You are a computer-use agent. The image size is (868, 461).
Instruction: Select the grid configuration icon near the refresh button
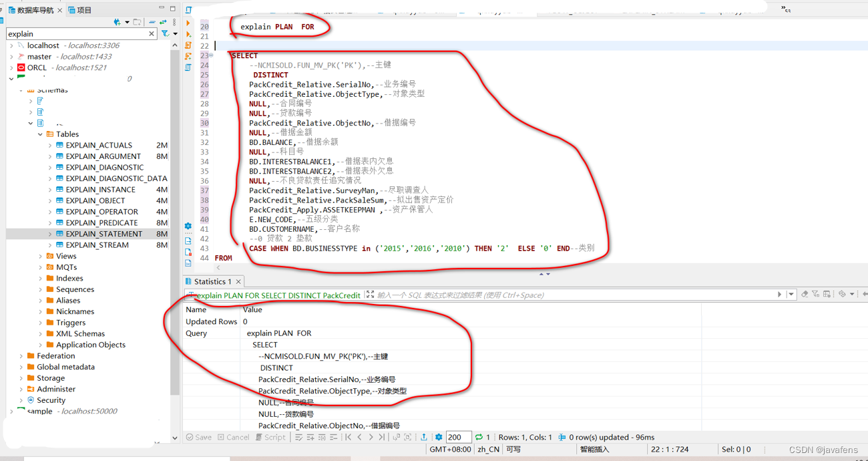pyautogui.click(x=827, y=294)
